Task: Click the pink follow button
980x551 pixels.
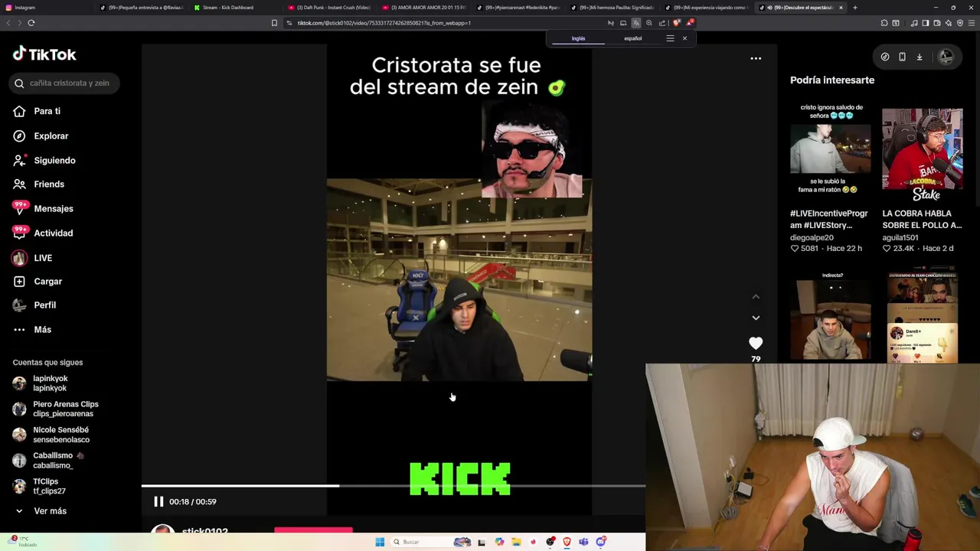Action: tap(313, 529)
